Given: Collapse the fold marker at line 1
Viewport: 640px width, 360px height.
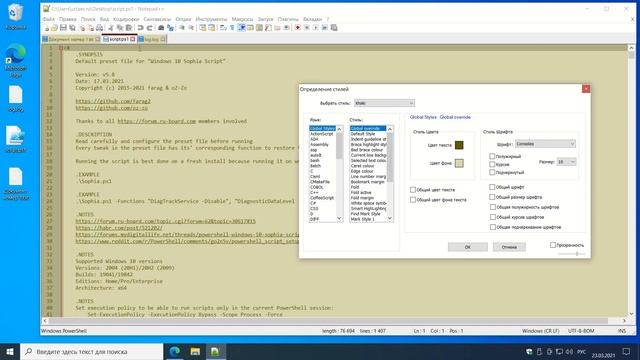Looking at the screenshot, I should point(61,48).
